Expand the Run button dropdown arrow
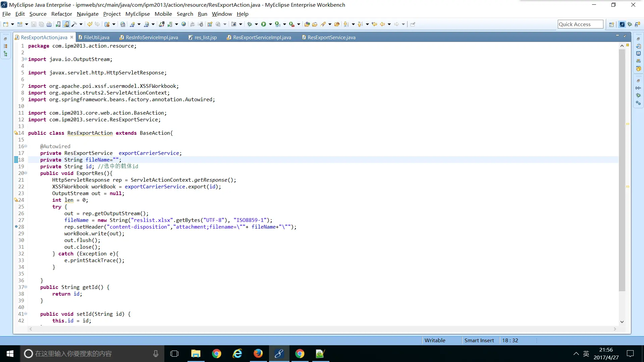The height and width of the screenshot is (362, 644). click(x=270, y=24)
